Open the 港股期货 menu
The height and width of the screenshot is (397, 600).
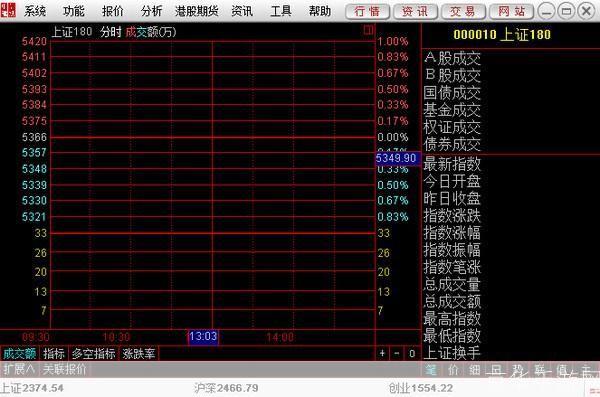click(196, 11)
